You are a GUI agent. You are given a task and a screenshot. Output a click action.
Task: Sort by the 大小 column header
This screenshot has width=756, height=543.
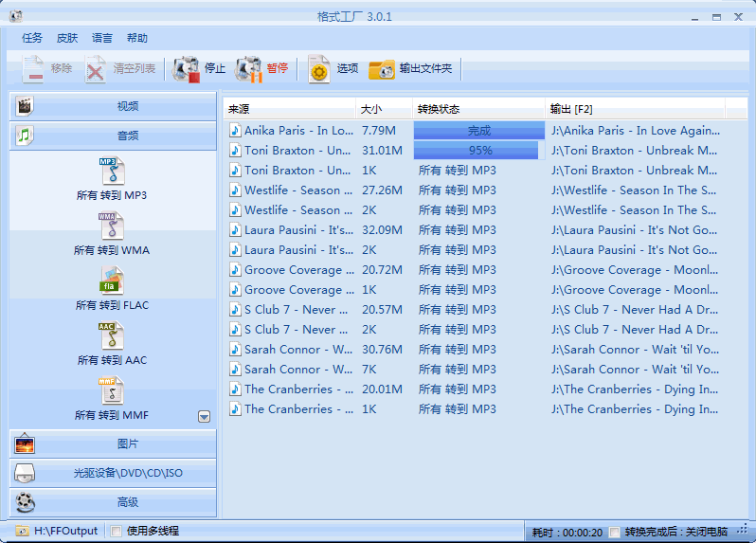385,109
